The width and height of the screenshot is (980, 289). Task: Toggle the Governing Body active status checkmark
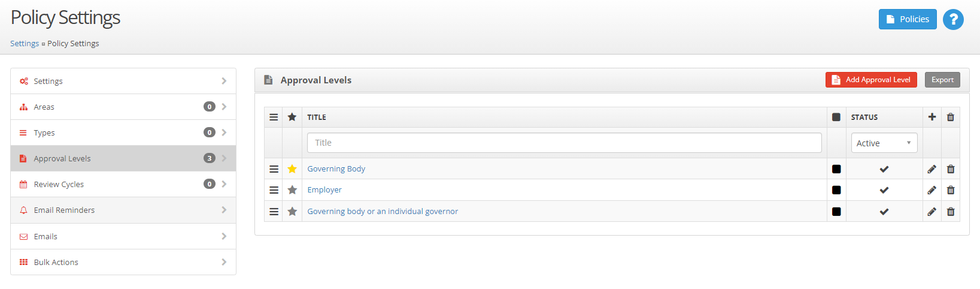[884, 169]
